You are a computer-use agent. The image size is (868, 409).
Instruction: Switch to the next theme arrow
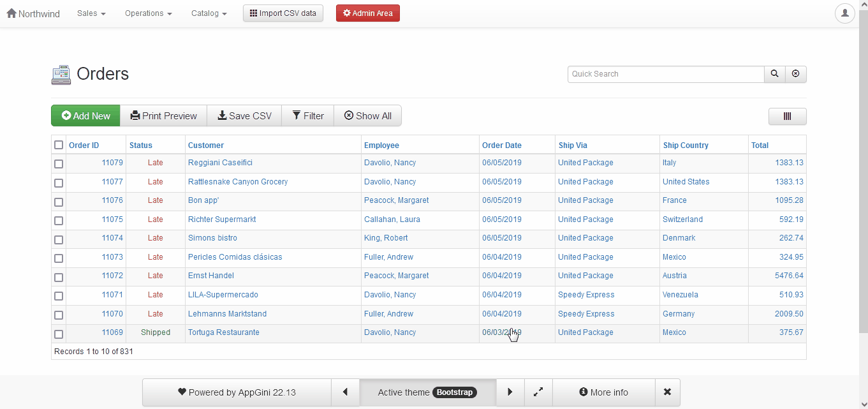click(510, 392)
